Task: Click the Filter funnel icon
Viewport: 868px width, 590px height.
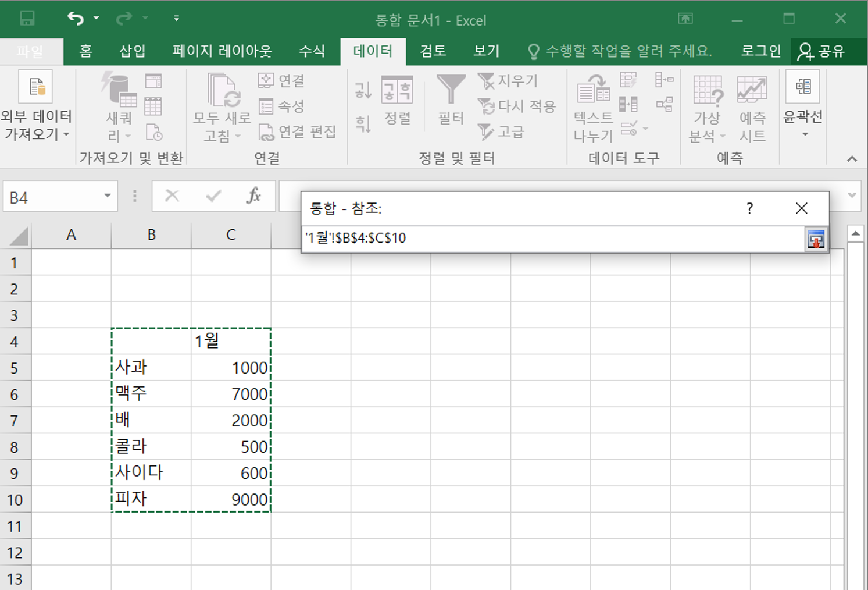Action: point(451,90)
